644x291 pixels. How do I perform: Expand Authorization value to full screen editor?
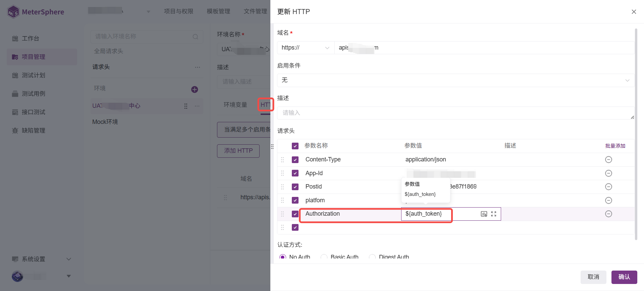(x=494, y=214)
